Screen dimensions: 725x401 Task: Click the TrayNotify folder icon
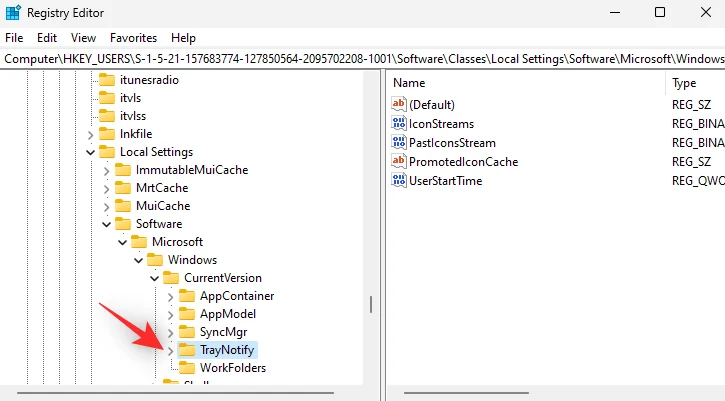(188, 350)
